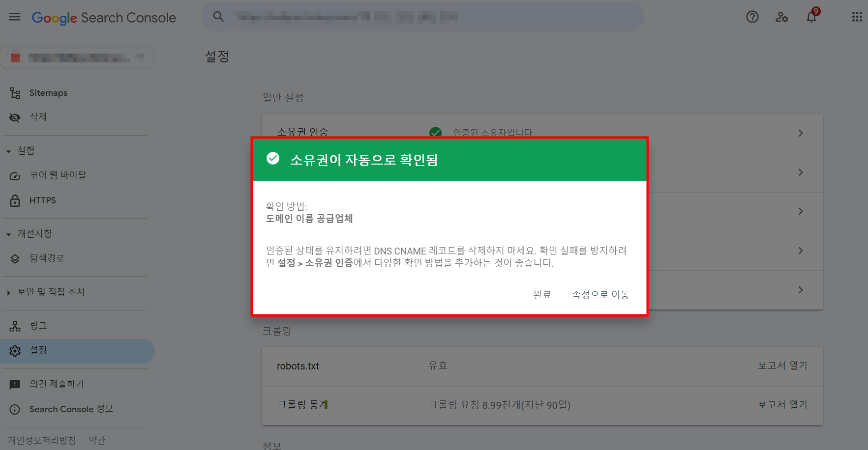868x450 pixels.
Task: Open the second settings row chevron
Action: (801, 172)
